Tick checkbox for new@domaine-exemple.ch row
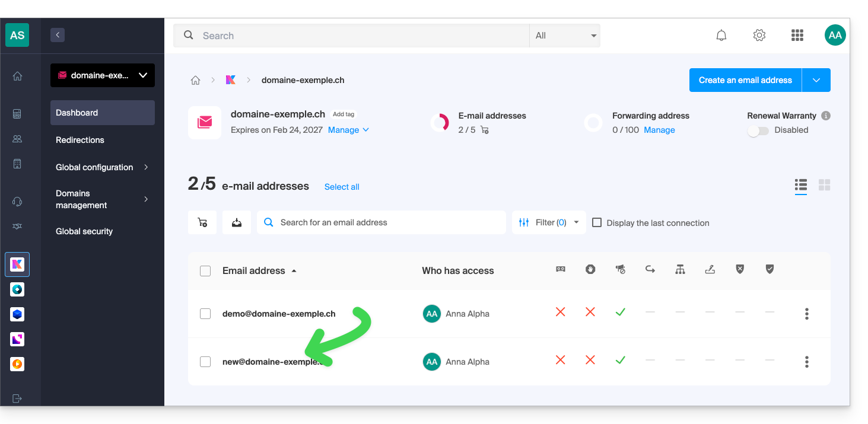This screenshot has height=424, width=868. (205, 362)
